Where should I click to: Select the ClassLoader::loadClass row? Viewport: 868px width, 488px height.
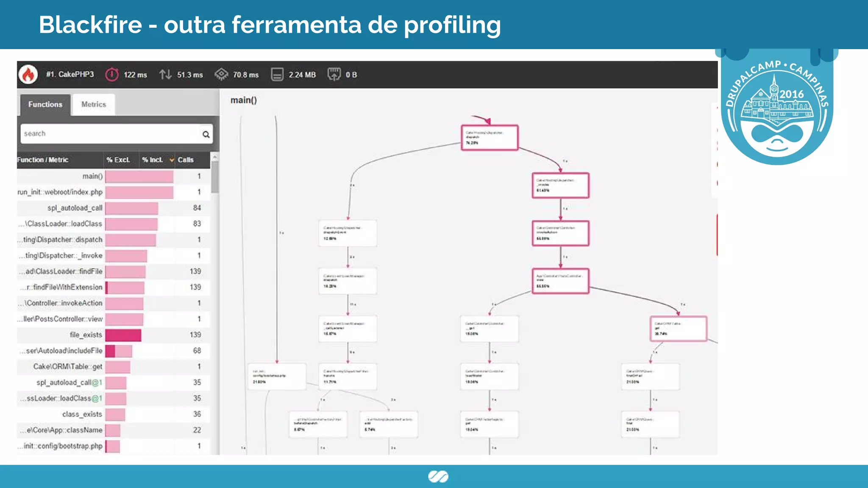(x=114, y=224)
